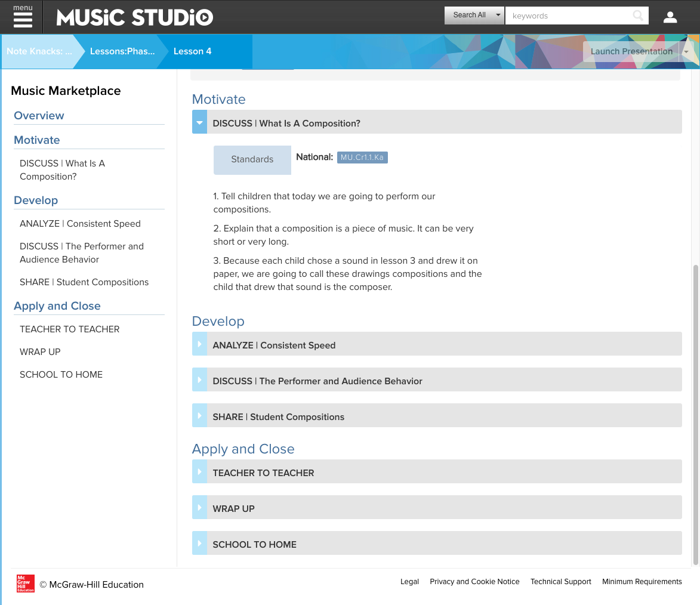Expand the TEACHER TO TEACHER section
The image size is (700, 605).
click(x=199, y=472)
